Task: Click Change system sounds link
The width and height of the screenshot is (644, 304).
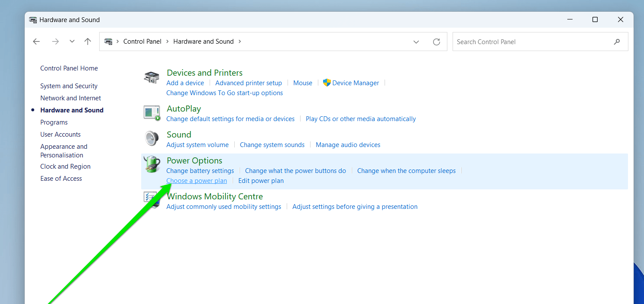Action: pyautogui.click(x=272, y=145)
